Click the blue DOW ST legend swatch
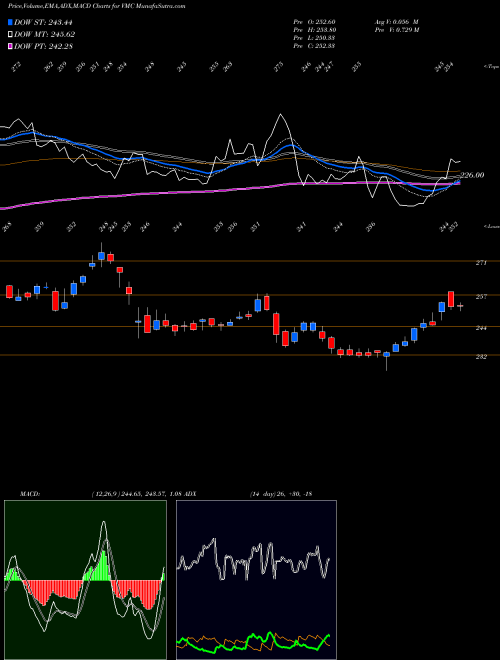Image resolution: width=500 pixels, height=660 pixels. pyautogui.click(x=11, y=22)
